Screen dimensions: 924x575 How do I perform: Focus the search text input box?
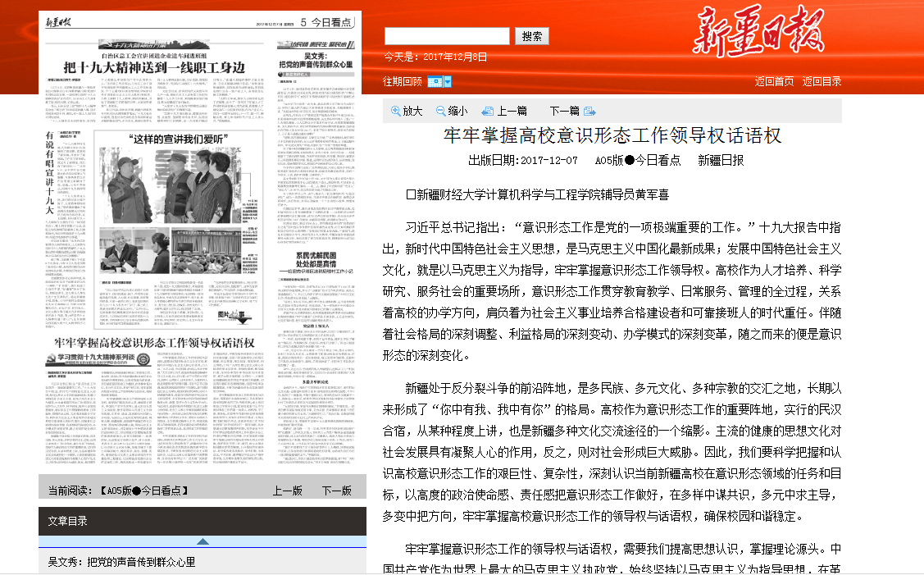point(447,36)
